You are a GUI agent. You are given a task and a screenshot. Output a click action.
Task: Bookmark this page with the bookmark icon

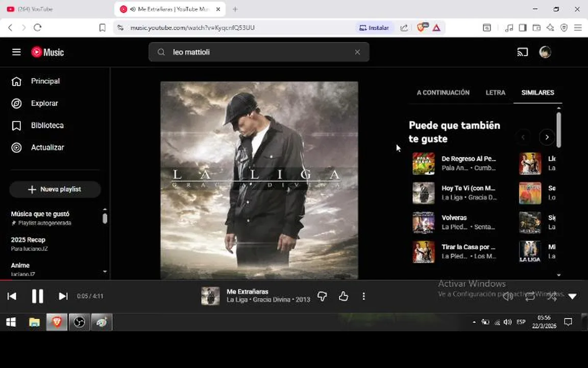click(x=102, y=28)
